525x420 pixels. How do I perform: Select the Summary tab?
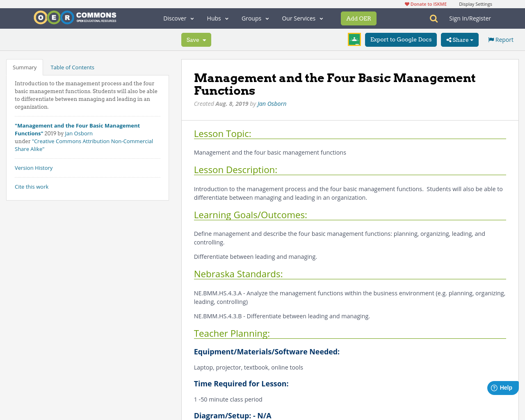[25, 66]
